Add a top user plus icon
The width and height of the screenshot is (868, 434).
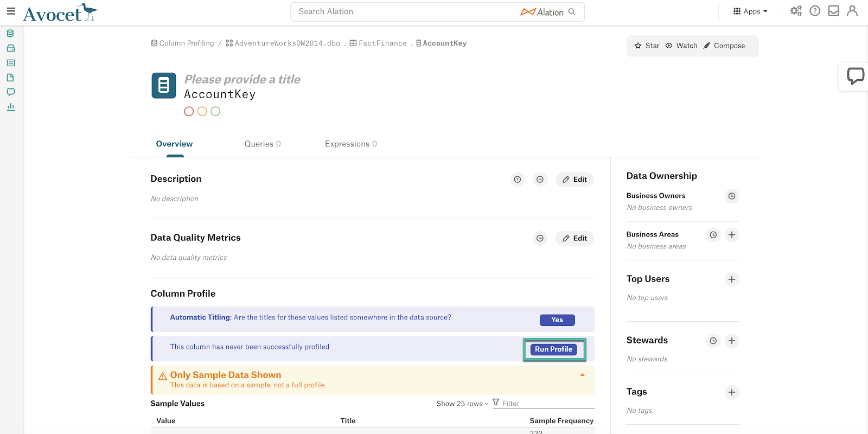(x=732, y=279)
